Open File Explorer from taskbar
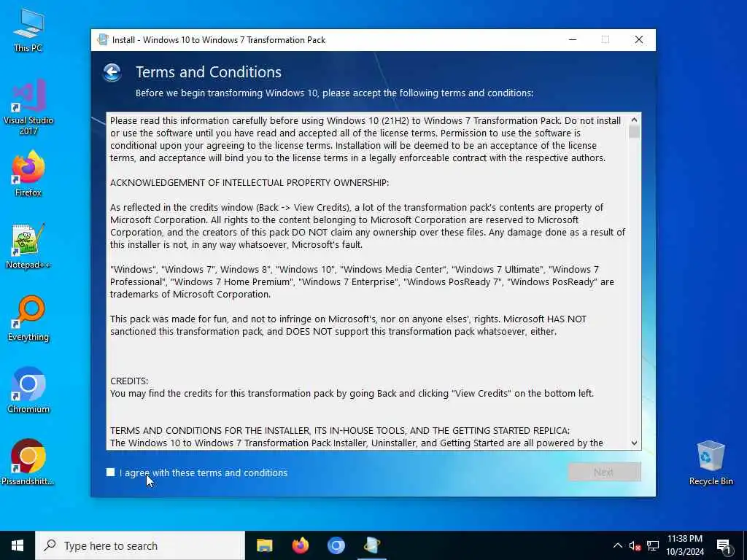 point(264,545)
